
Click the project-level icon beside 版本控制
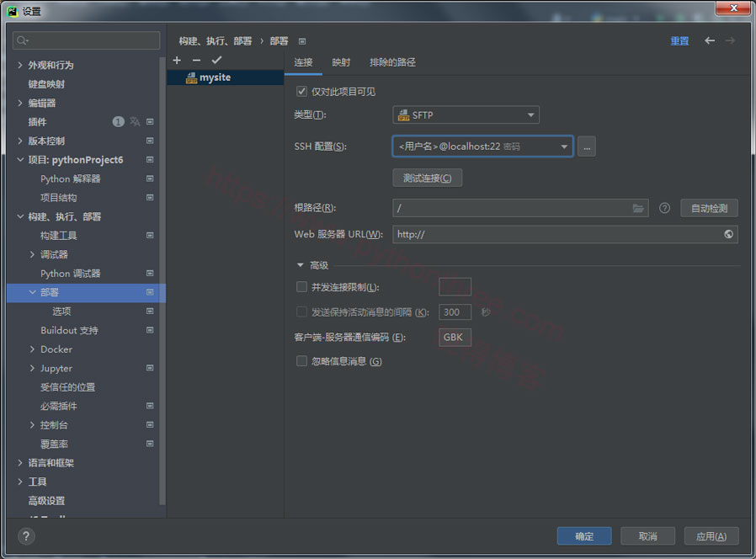(150, 141)
